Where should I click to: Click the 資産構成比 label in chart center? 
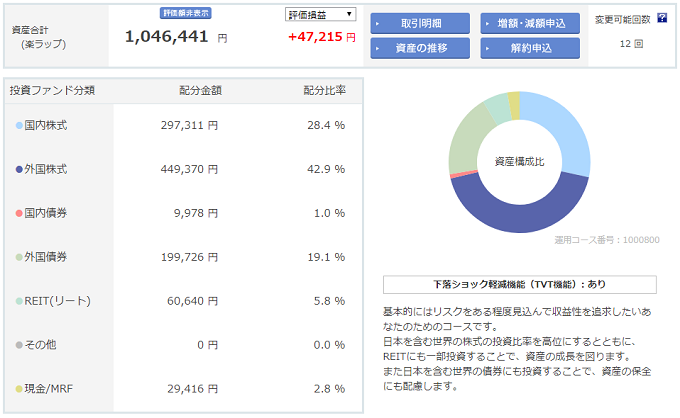click(x=520, y=162)
